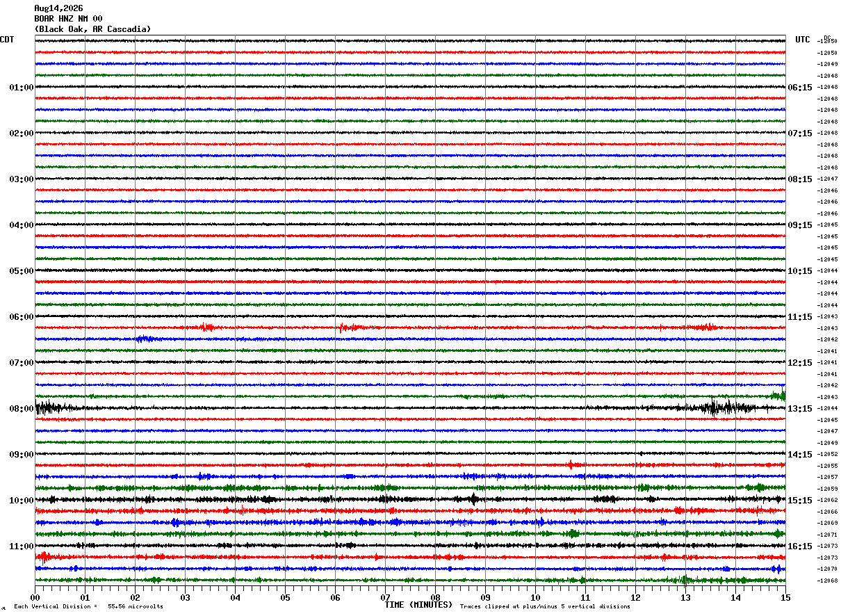Click the "06" minute axis label
Screen dimensions: 841x616
[335, 597]
